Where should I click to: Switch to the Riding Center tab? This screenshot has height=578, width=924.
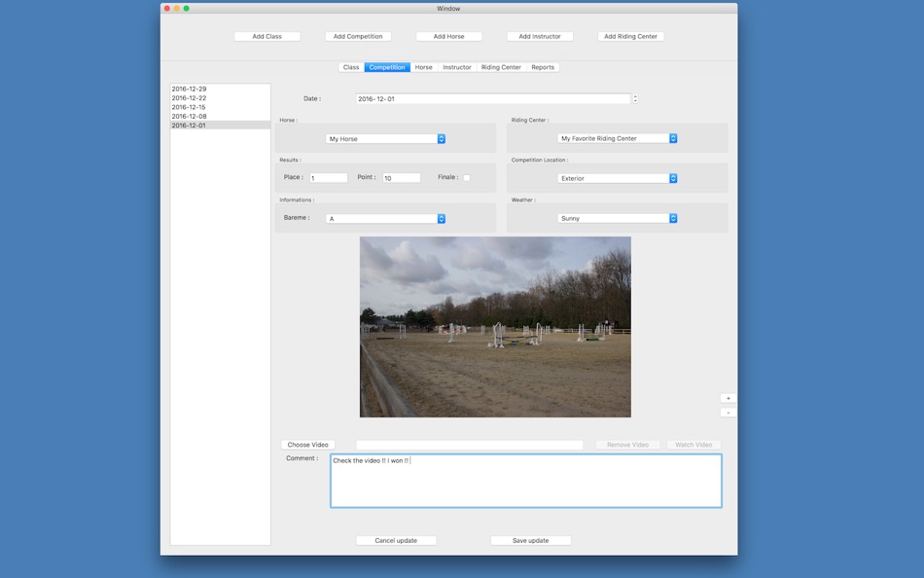501,67
